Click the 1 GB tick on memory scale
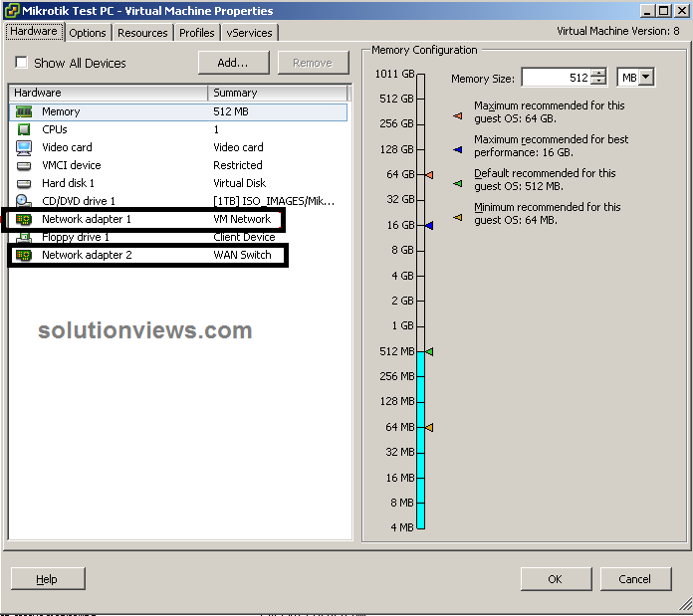 point(421,326)
